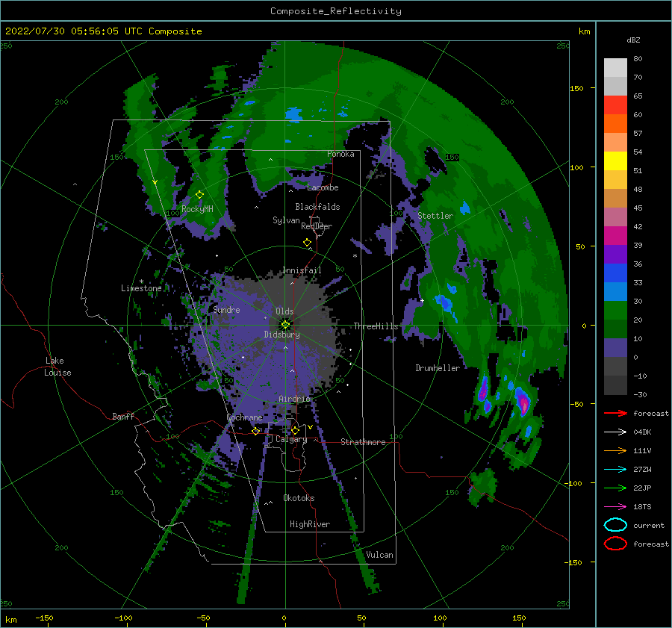
Task: Click the '2022/07/30 05:56:05 UTC Composite' timestamp
Action: coord(104,31)
